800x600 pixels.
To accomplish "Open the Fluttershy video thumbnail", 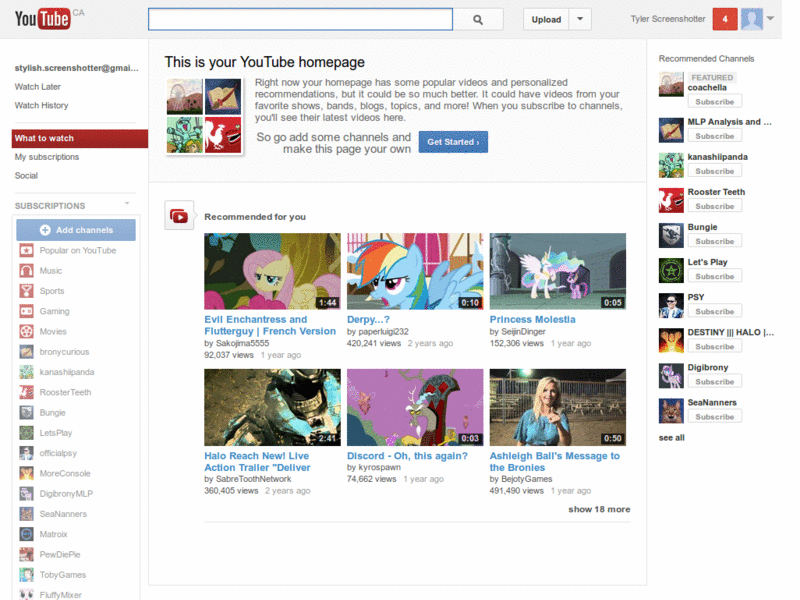I will 272,271.
